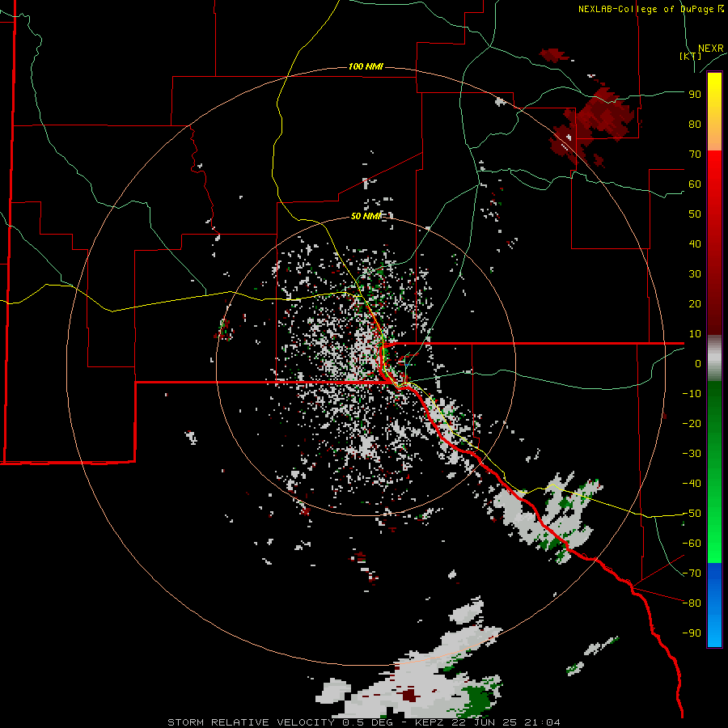Viewport: 728px width, 728px height.
Task: Click the 50 NMI range ring label
Action: click(366, 216)
